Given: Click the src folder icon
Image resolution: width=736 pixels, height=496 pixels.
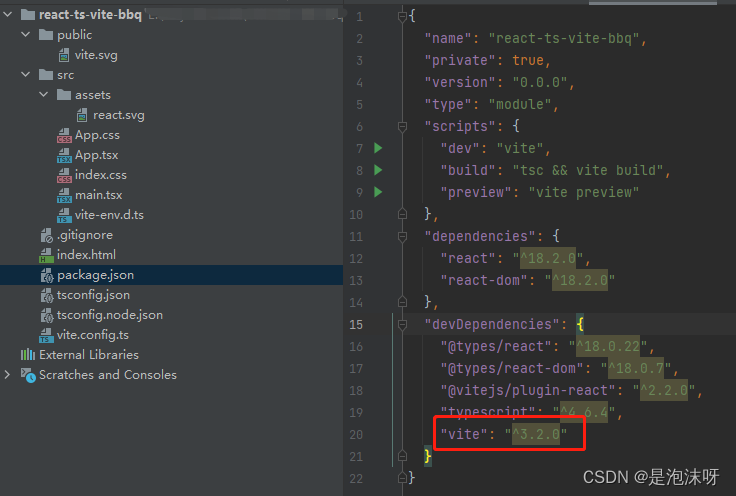Looking at the screenshot, I should tap(46, 75).
